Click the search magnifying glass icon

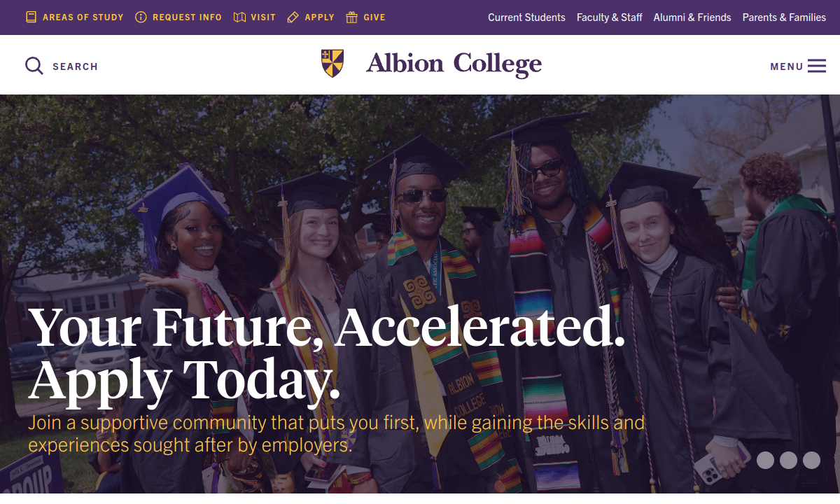pyautogui.click(x=34, y=66)
